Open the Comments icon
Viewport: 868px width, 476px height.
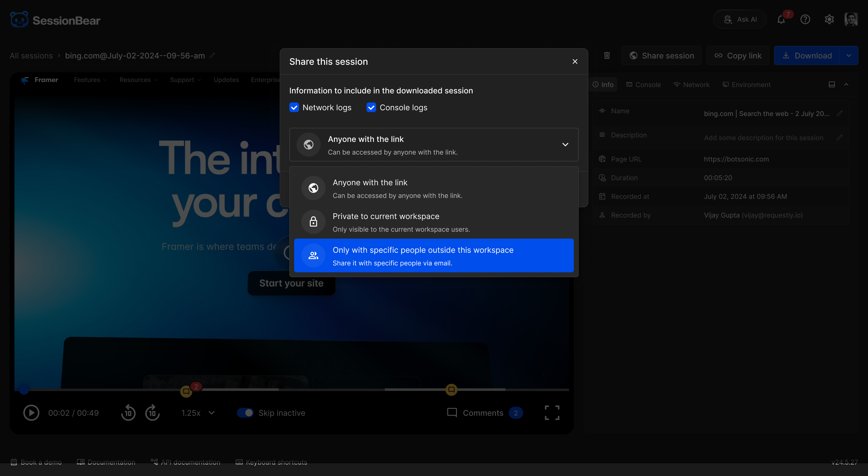click(x=452, y=413)
